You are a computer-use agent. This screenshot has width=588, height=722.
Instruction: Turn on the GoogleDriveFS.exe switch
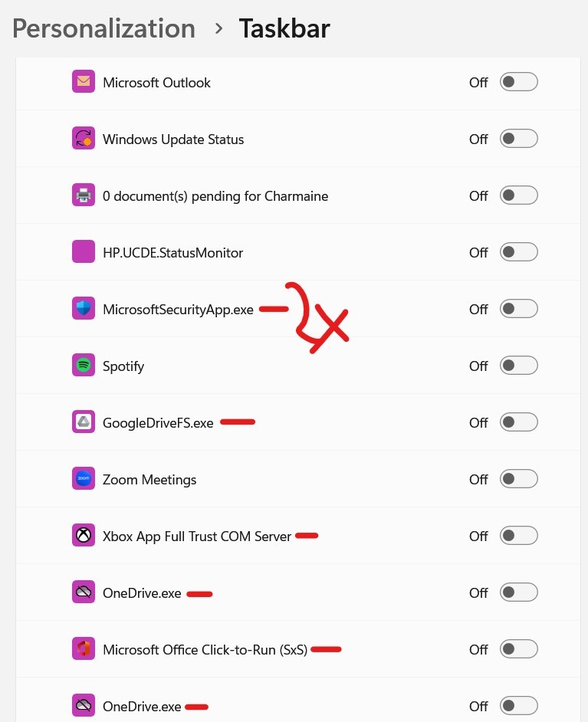[518, 422]
